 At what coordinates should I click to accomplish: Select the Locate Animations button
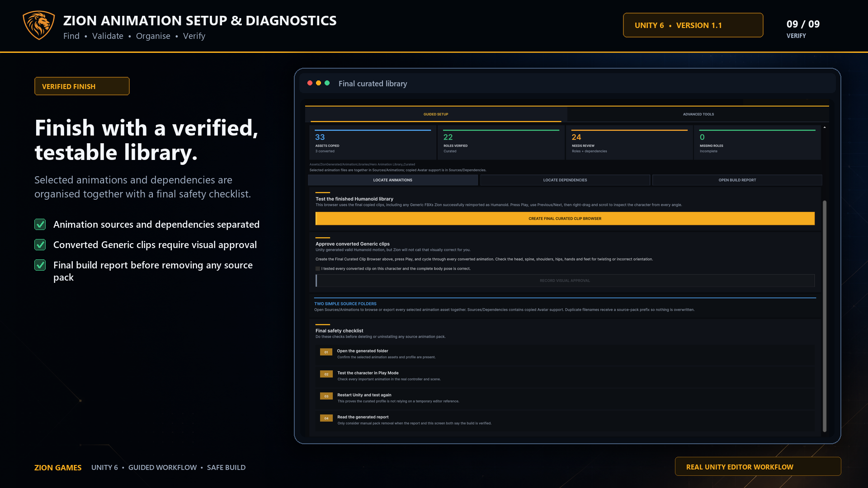392,180
